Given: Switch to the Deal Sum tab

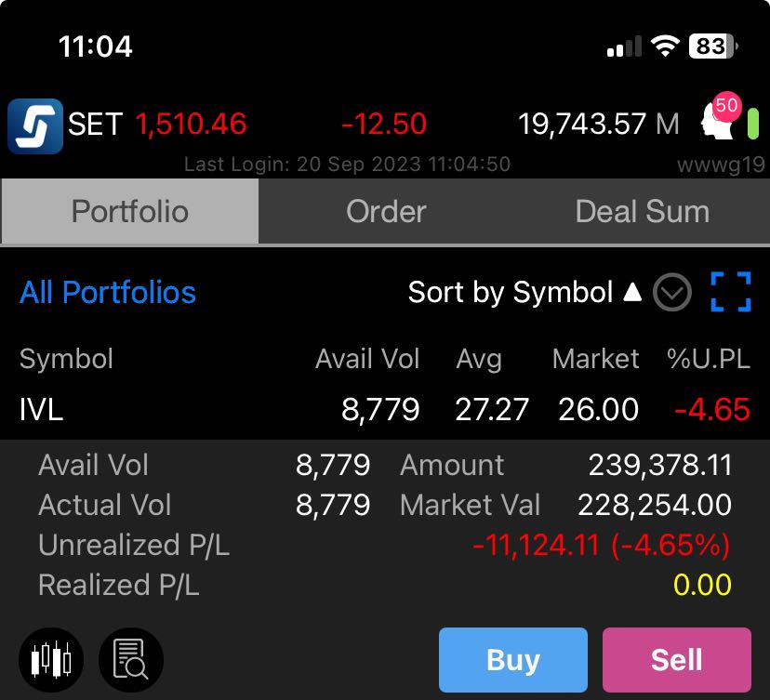Looking at the screenshot, I should (x=643, y=212).
